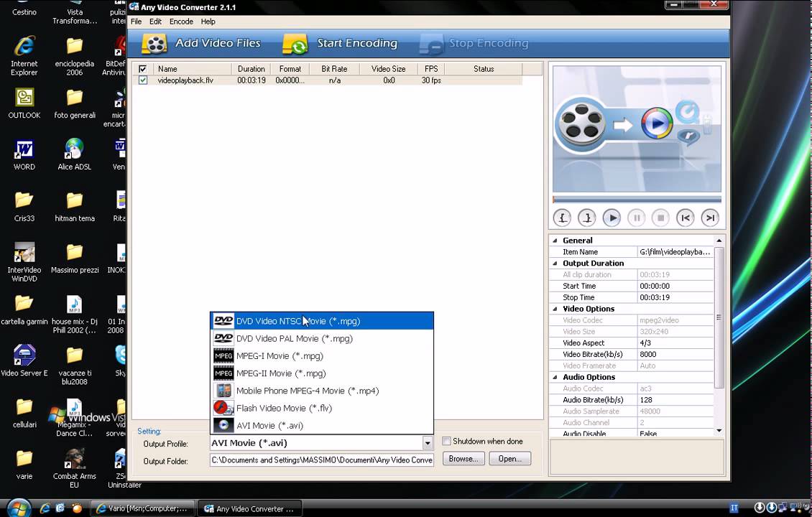The image size is (812, 517).
Task: Open the Alice ADSL desktop icon
Action: pyautogui.click(x=75, y=154)
